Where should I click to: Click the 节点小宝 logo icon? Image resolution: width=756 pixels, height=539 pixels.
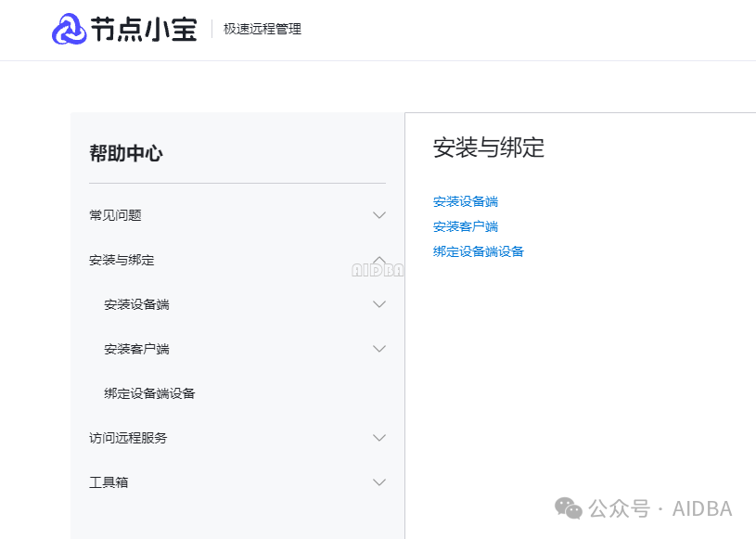pyautogui.click(x=70, y=29)
